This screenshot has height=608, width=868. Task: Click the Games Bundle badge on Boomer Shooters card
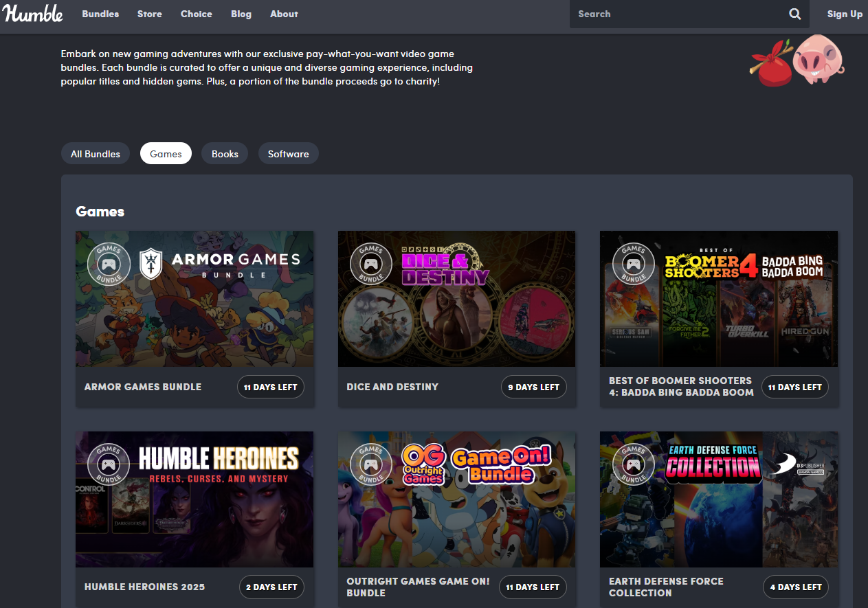633,264
